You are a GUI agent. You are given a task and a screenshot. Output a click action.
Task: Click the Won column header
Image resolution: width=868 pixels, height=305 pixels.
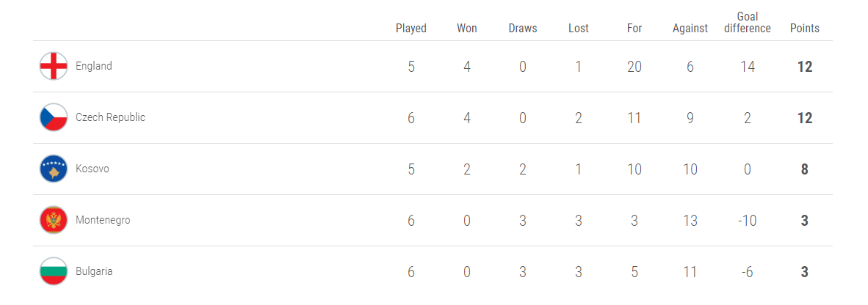pos(466,28)
